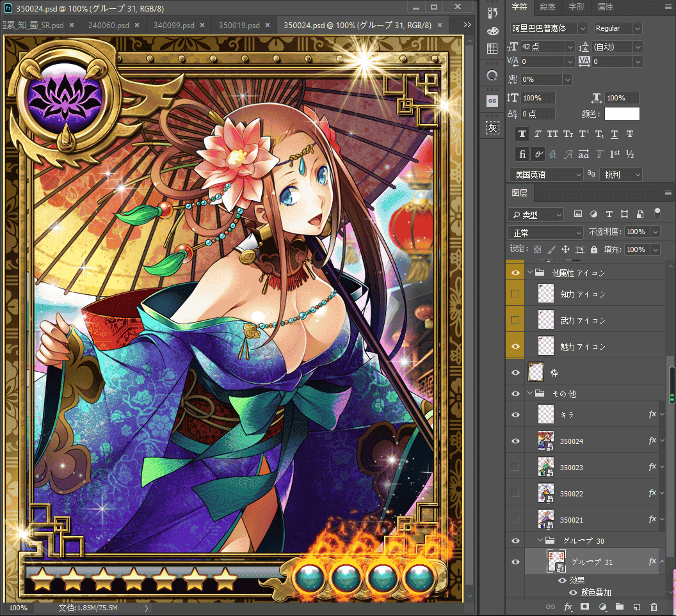Collapse the 他属性アイコン group
The height and width of the screenshot is (616, 676).
(x=530, y=272)
